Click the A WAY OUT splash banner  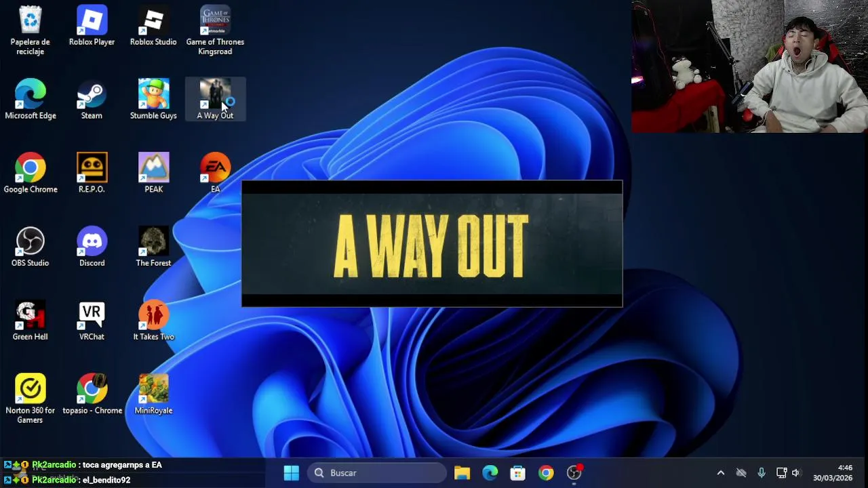pos(432,244)
